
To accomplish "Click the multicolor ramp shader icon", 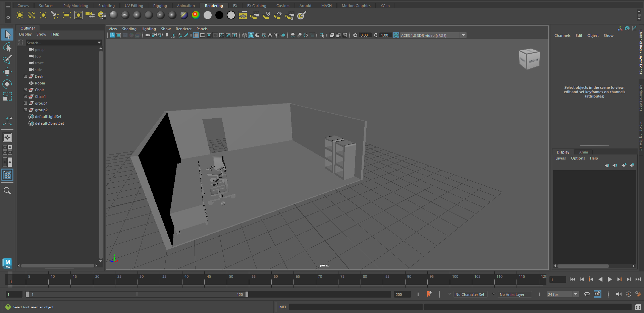I will [x=196, y=15].
